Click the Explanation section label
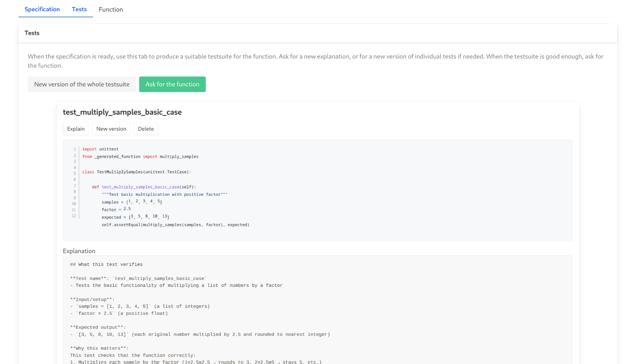The width and height of the screenshot is (635, 364). [x=79, y=251]
